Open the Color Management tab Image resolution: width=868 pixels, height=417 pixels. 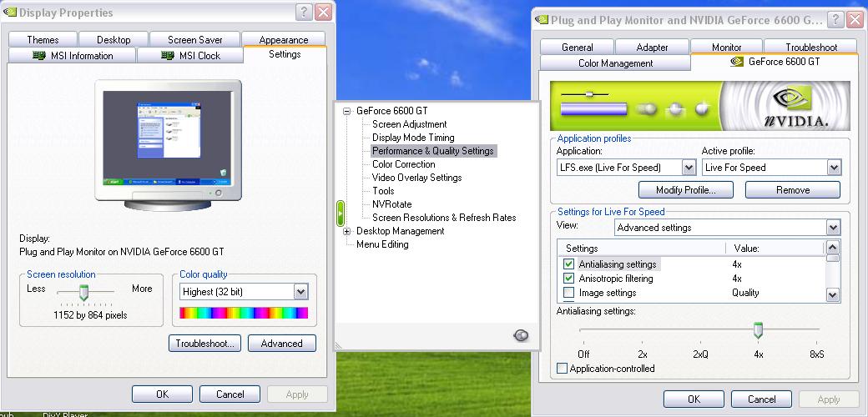pos(616,63)
